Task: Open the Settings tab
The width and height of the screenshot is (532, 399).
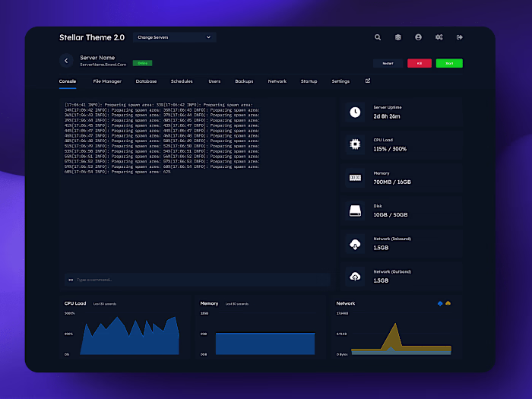Action: tap(340, 81)
